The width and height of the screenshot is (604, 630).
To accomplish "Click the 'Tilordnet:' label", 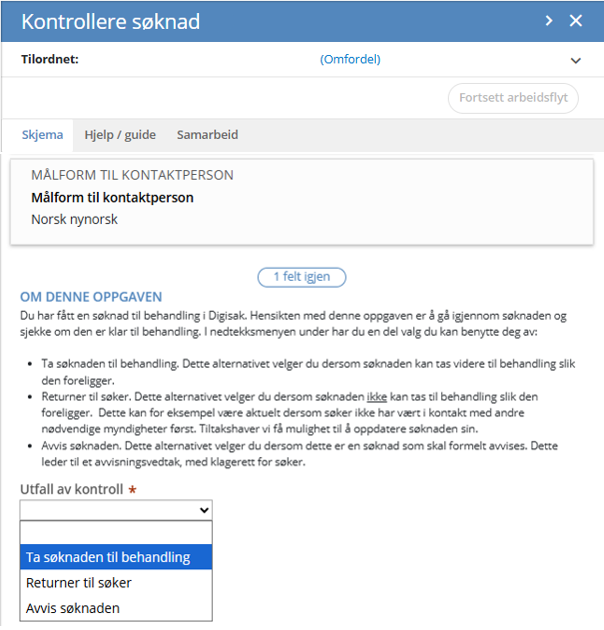I will pos(50,60).
